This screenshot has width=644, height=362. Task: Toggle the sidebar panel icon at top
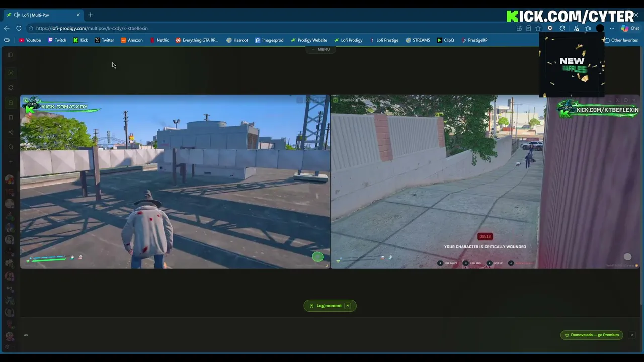pyautogui.click(x=10, y=55)
